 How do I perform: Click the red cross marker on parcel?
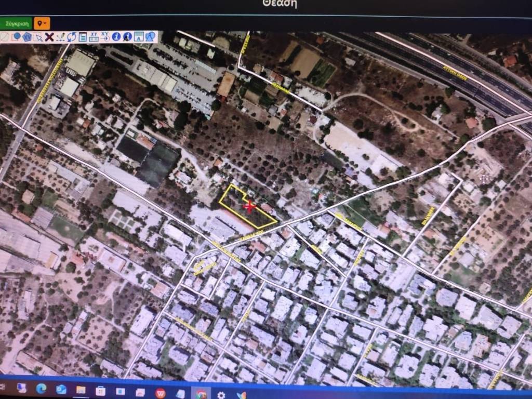[249, 207]
